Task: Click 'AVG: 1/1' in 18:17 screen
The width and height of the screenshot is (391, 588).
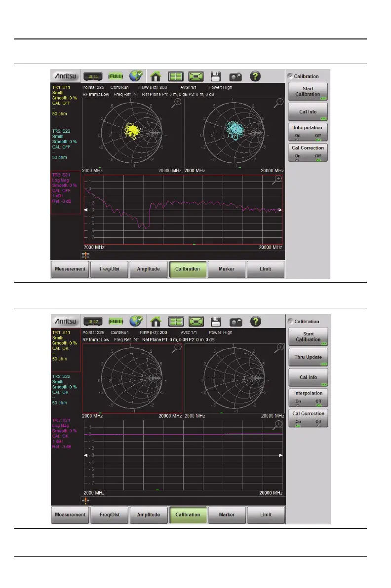Action: (x=189, y=332)
